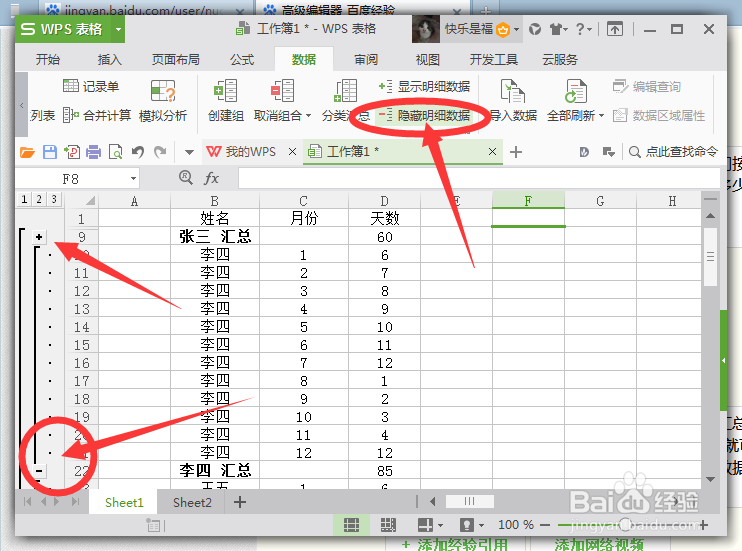The height and width of the screenshot is (551, 742).
Task: Expand the 取消组合 dropdown arrow
Action: [x=309, y=116]
